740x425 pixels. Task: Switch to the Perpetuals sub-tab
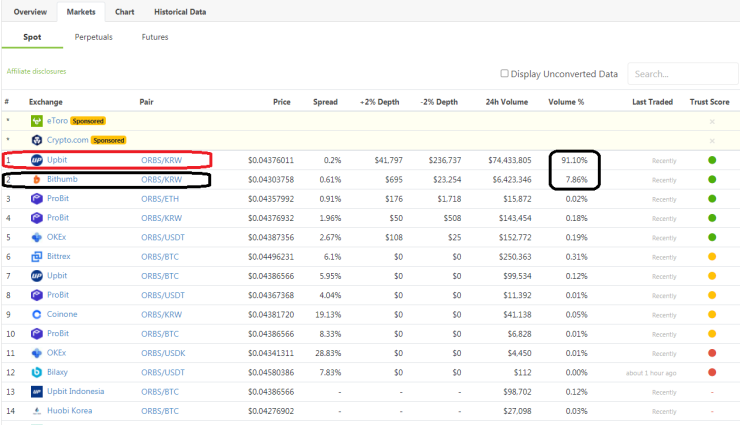pyautogui.click(x=93, y=37)
